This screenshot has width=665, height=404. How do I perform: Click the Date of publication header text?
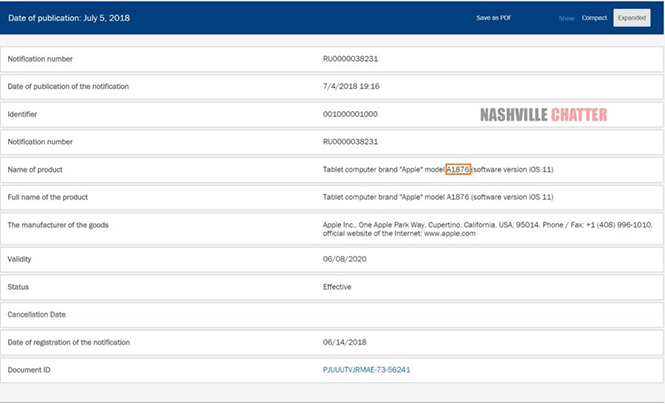70,18
